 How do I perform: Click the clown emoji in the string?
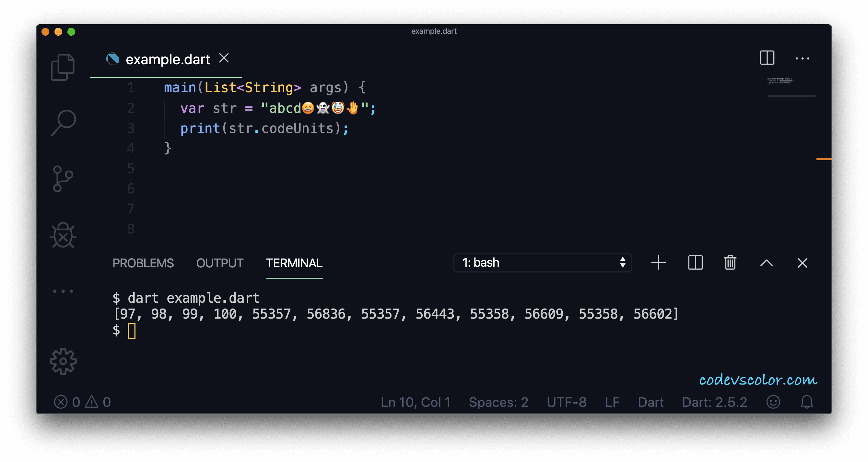[x=338, y=108]
